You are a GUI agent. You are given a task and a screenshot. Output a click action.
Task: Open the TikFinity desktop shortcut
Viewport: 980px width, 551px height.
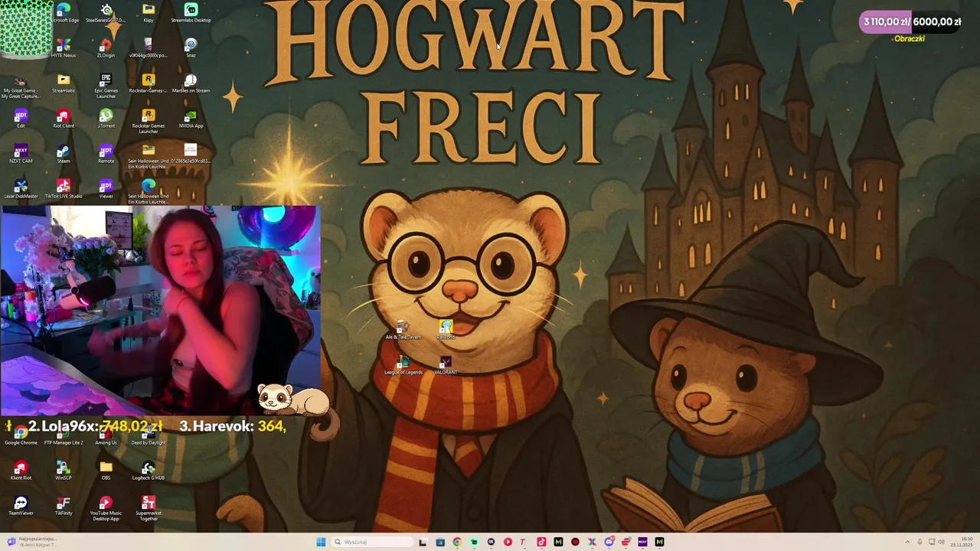pos(64,506)
